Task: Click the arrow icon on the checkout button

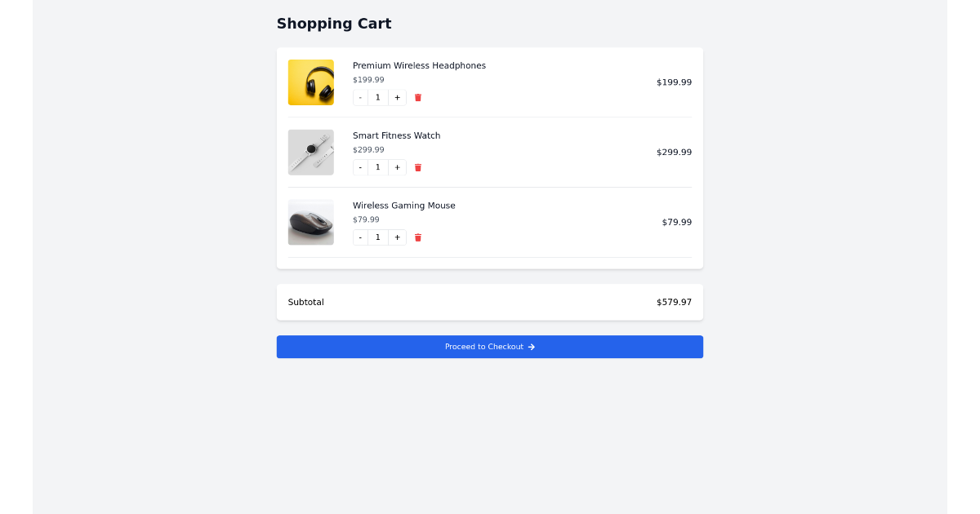Action: coord(532,346)
